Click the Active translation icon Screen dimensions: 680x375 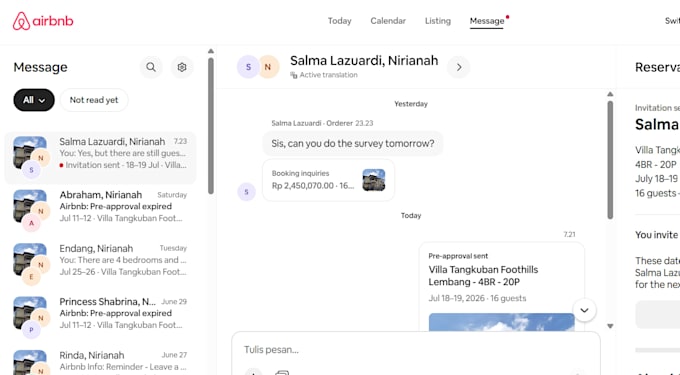pyautogui.click(x=294, y=75)
